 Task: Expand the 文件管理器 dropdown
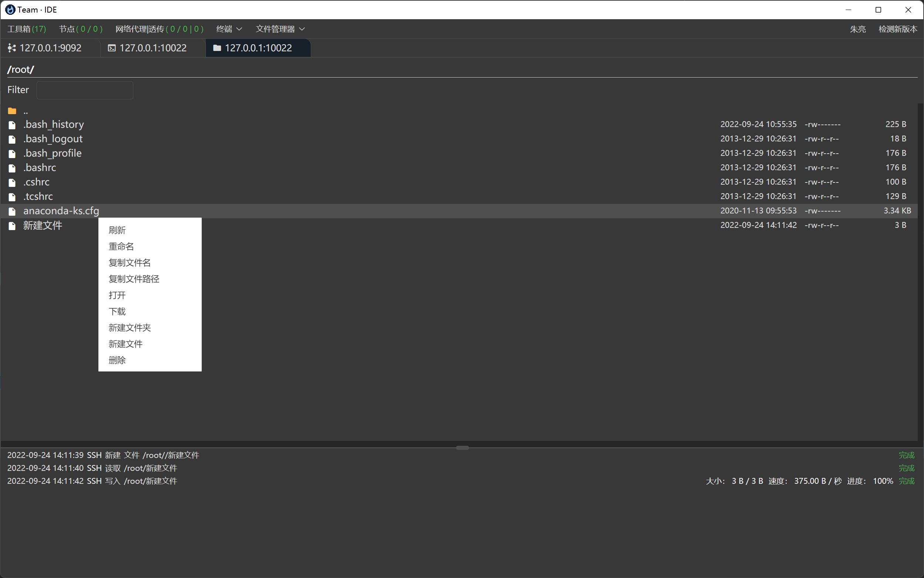coord(279,29)
